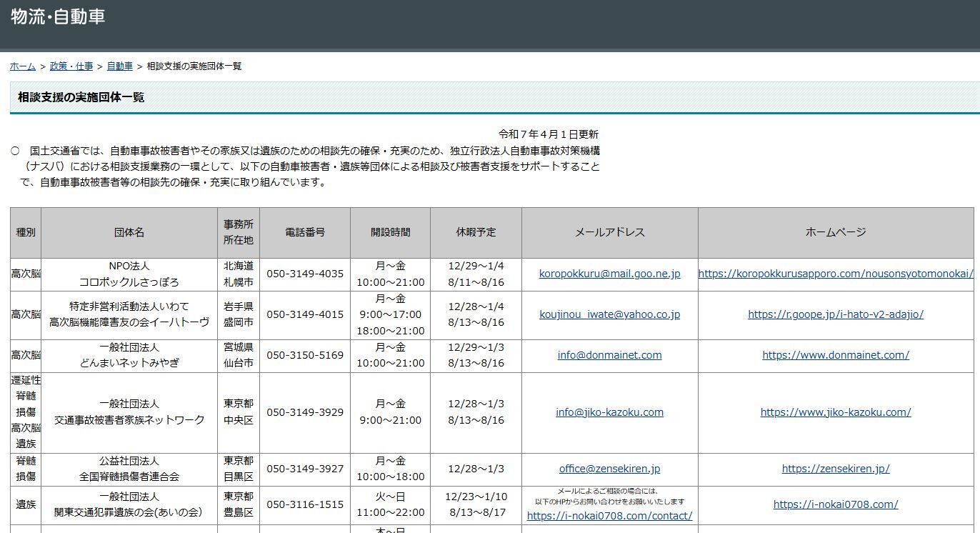Select phone number 050-3149-3927
The height and width of the screenshot is (533, 980).
[305, 469]
